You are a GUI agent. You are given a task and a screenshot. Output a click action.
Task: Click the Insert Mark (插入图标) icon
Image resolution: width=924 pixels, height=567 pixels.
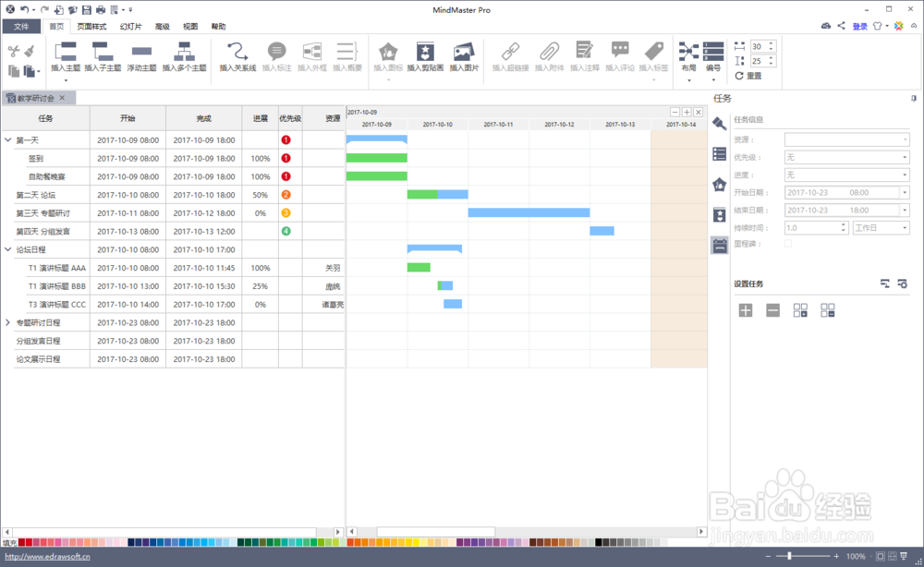(x=388, y=53)
